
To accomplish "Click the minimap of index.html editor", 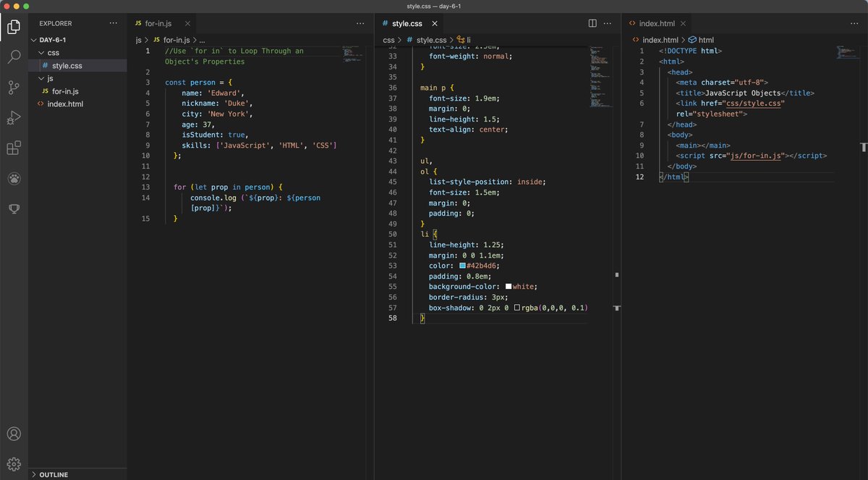I will click(846, 52).
